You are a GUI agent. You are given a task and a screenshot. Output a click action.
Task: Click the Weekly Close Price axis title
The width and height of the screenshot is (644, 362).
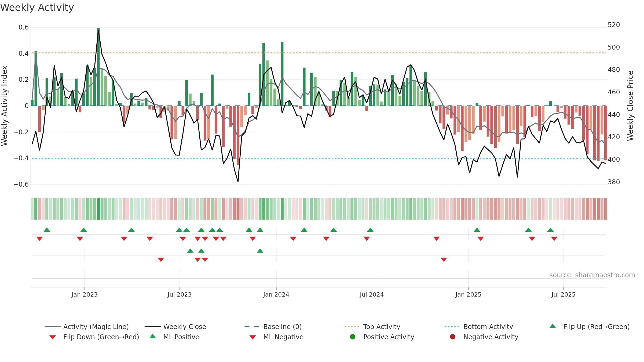630,106
